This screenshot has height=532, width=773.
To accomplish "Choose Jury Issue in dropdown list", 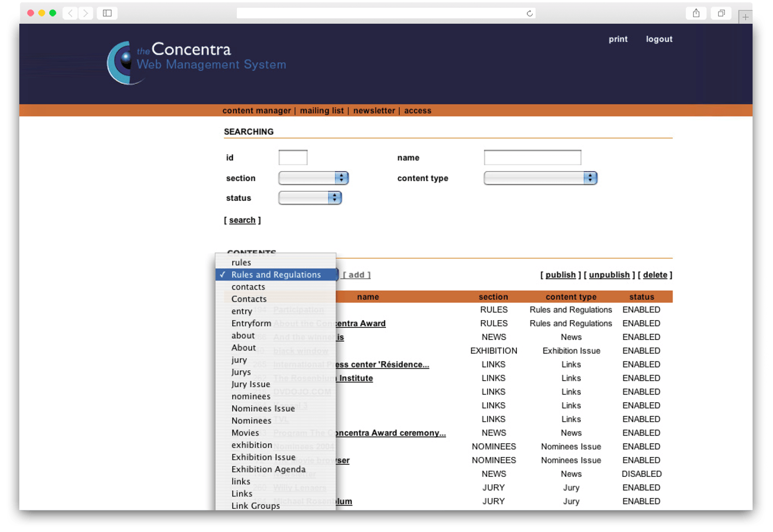I will 251,384.
